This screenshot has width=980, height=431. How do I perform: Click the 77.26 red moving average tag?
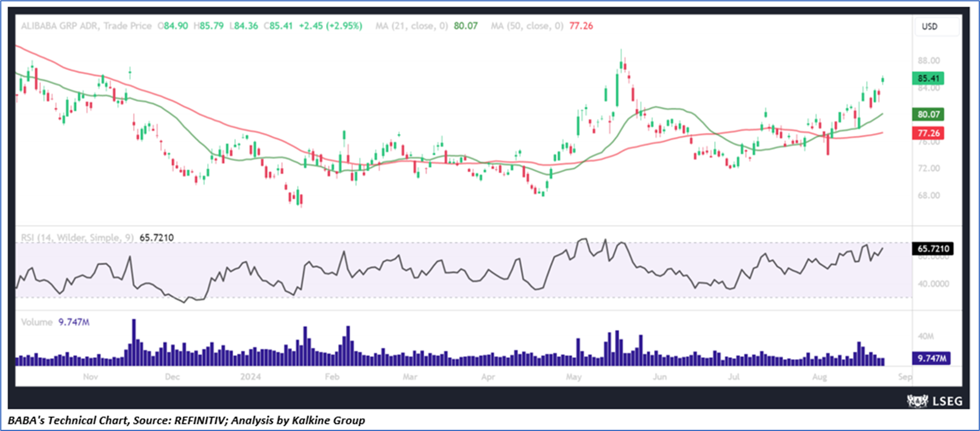928,133
